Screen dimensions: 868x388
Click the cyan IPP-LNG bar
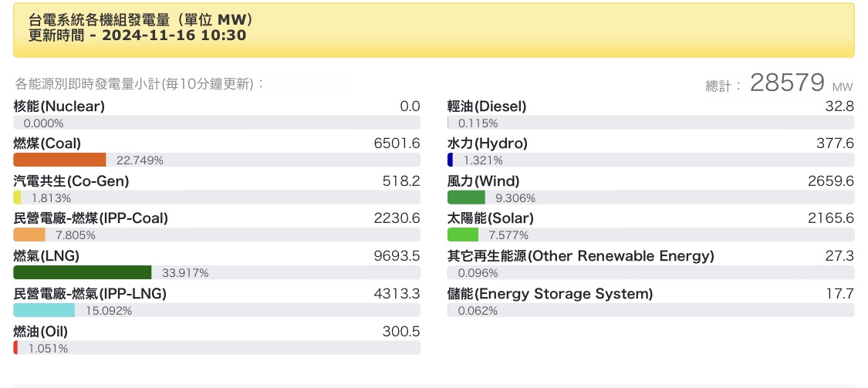tap(44, 310)
